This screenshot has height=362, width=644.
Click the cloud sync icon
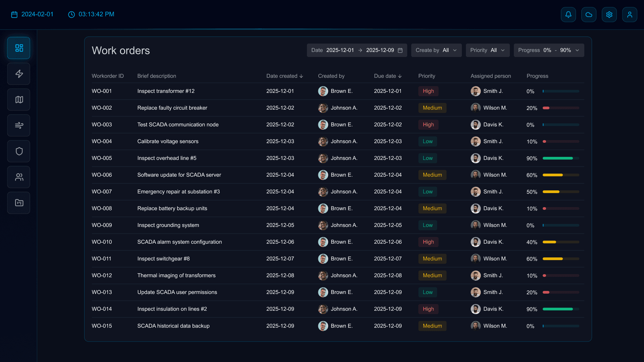[589, 14]
